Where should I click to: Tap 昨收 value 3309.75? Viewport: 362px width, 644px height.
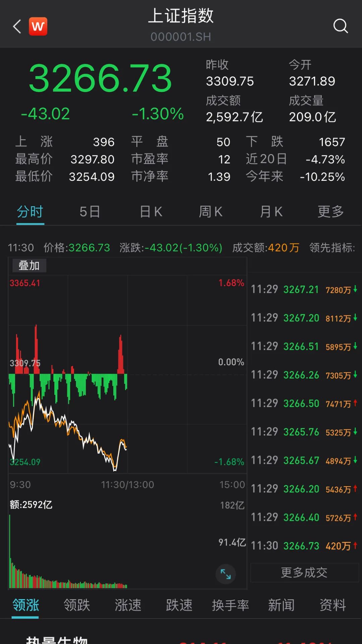pos(230,81)
